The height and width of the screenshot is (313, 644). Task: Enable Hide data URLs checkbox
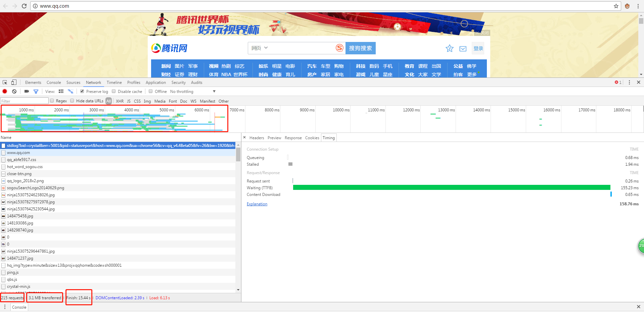[72, 101]
